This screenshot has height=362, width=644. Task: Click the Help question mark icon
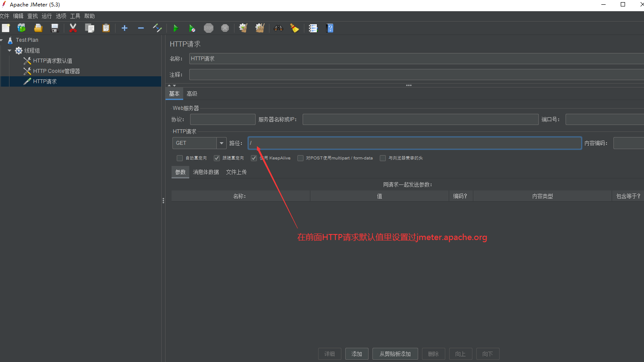330,28
